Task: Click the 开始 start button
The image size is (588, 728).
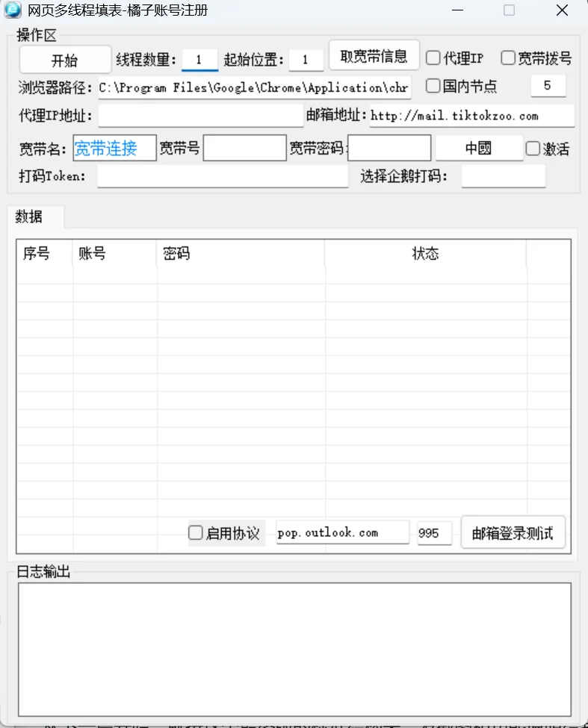Action: [65, 60]
